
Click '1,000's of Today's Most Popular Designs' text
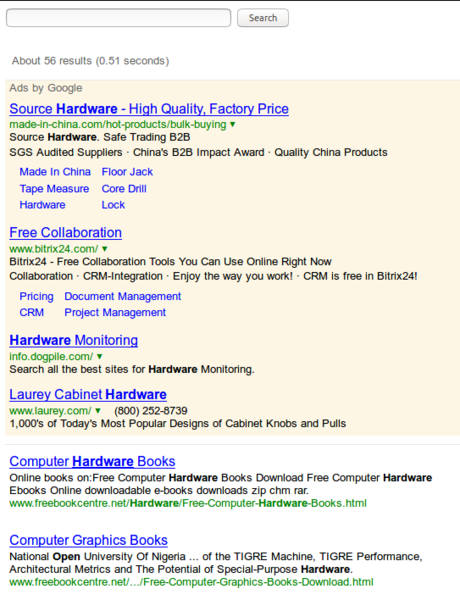178,424
